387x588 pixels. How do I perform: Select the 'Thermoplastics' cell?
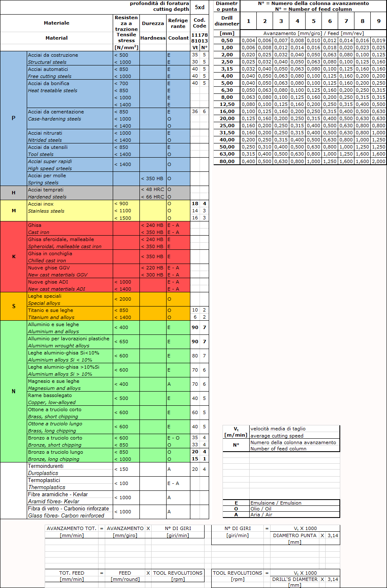(x=70, y=487)
